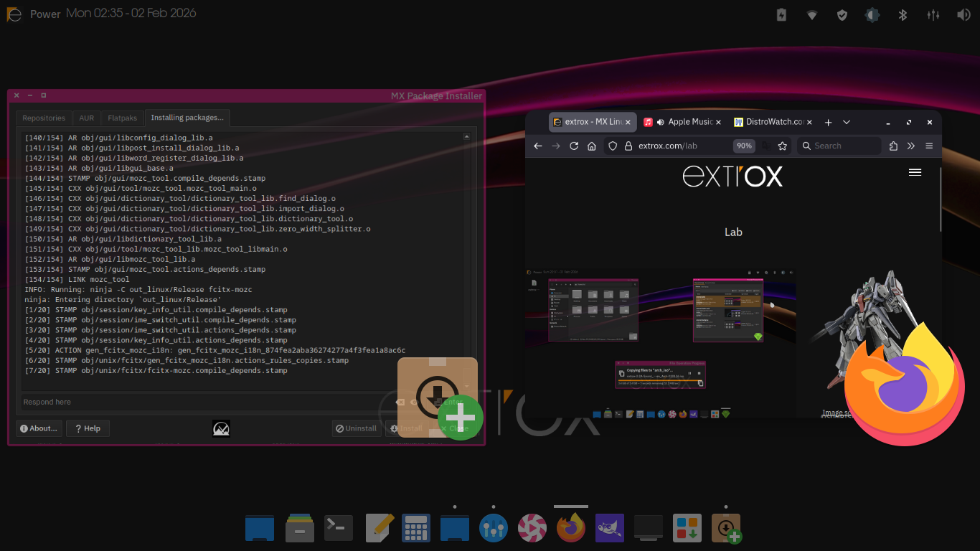Go to Firefox home page
This screenshot has width=980, height=551.
pyautogui.click(x=592, y=146)
